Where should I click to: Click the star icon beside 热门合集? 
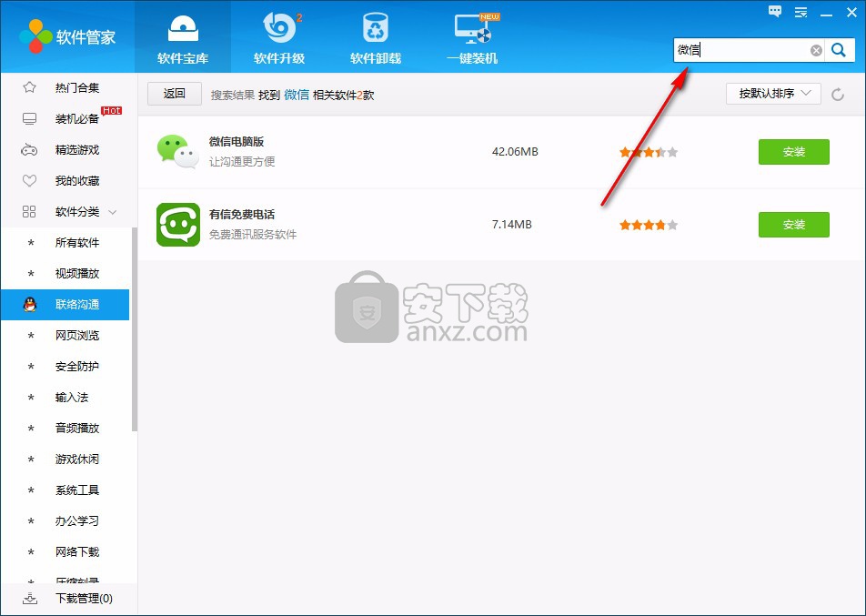(29, 87)
